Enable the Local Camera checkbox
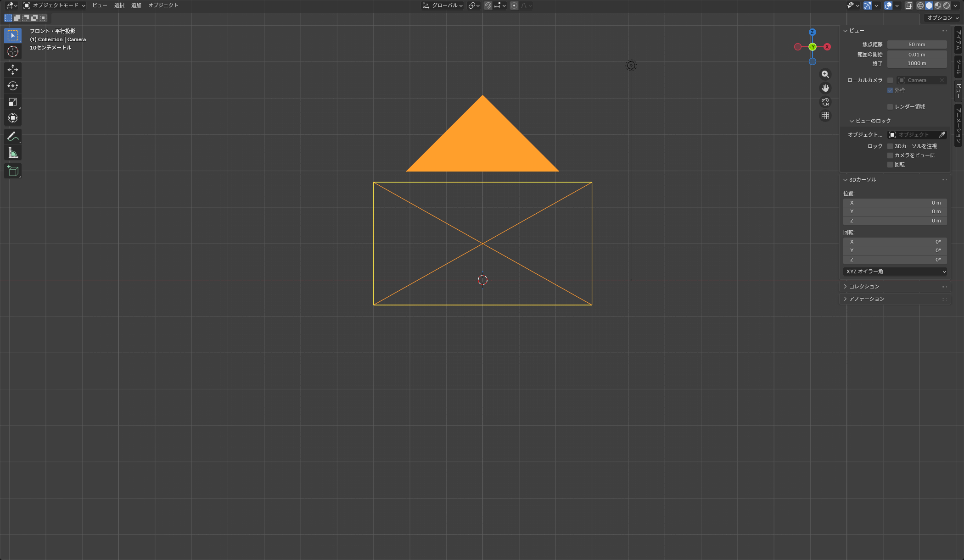 [x=890, y=80]
